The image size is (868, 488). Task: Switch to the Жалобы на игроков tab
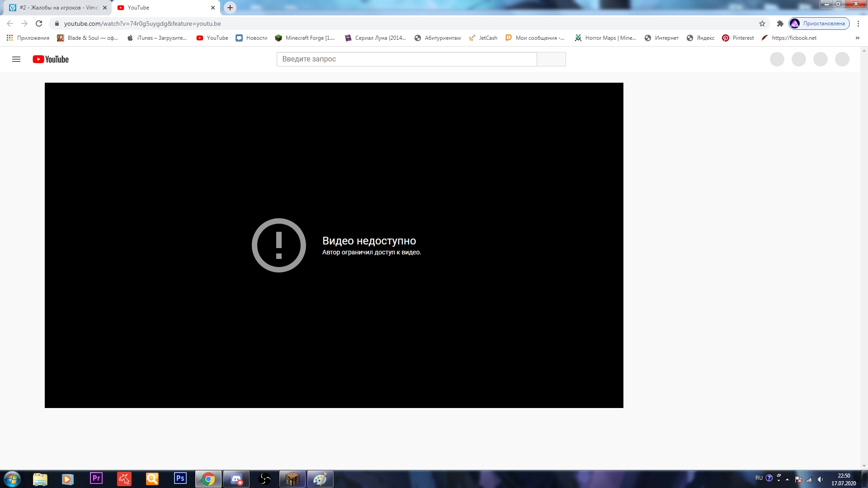pos(58,8)
